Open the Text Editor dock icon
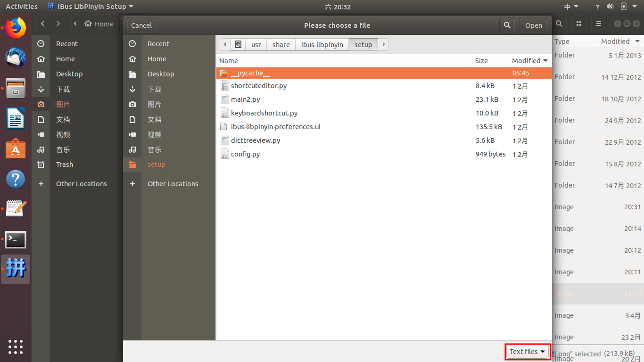The width and height of the screenshot is (644, 362). (16, 209)
